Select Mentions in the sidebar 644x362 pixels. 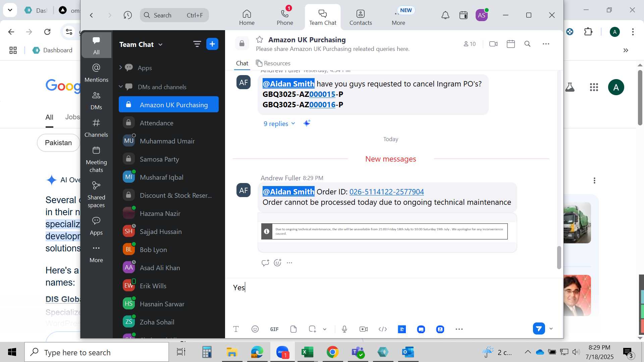tap(96, 72)
